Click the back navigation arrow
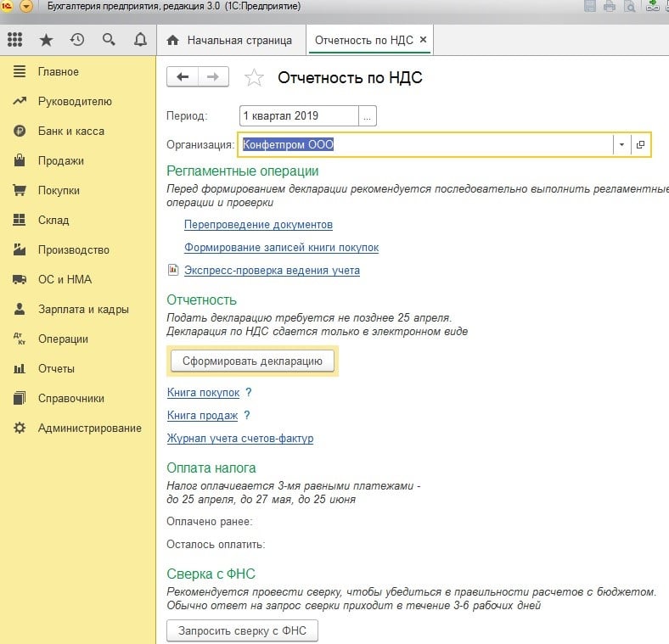The height and width of the screenshot is (644, 669). pos(183,77)
